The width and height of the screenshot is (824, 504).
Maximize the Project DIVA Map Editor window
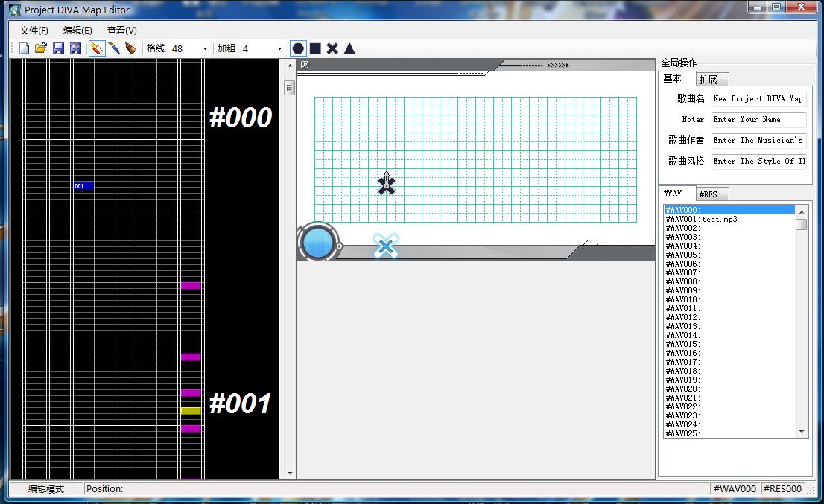[x=776, y=7]
